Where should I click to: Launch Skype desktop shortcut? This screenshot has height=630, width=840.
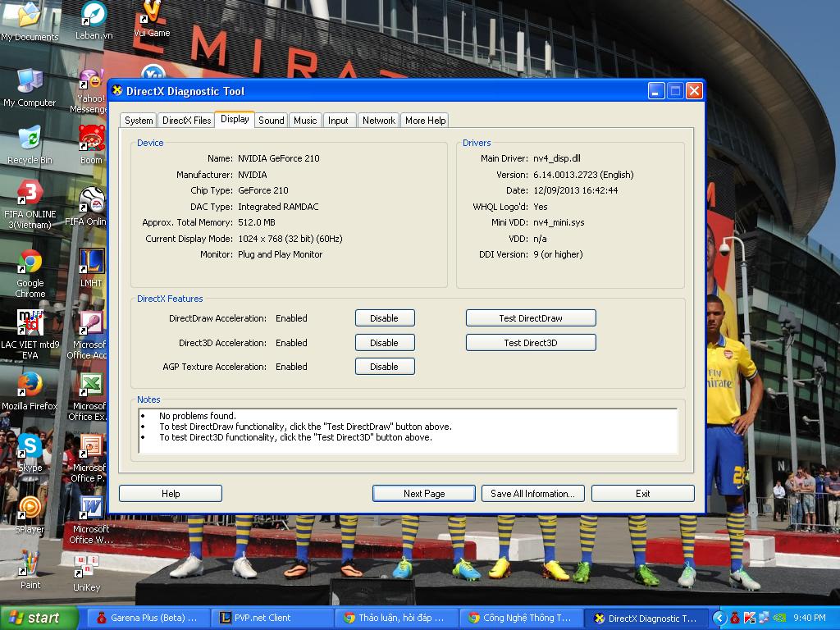pyautogui.click(x=30, y=453)
